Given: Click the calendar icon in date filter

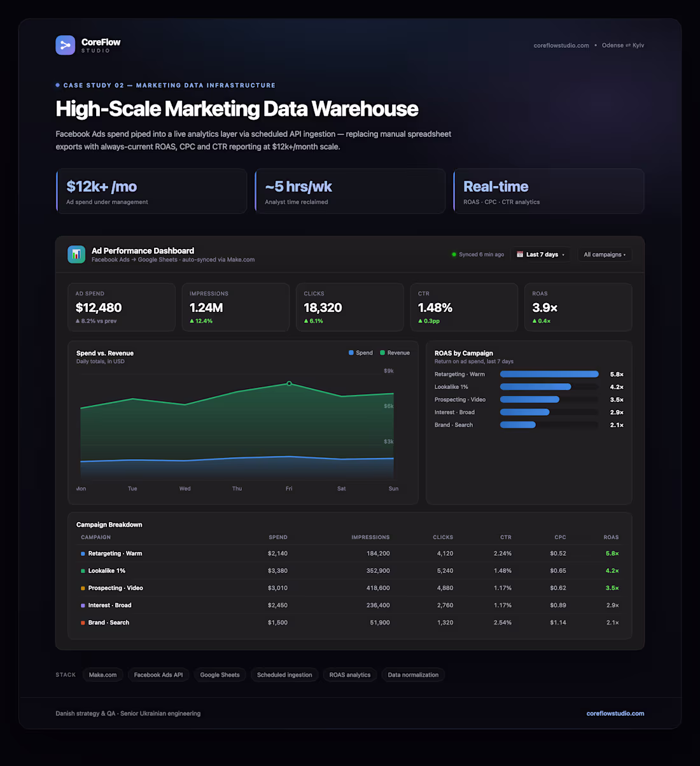Looking at the screenshot, I should pyautogui.click(x=520, y=254).
